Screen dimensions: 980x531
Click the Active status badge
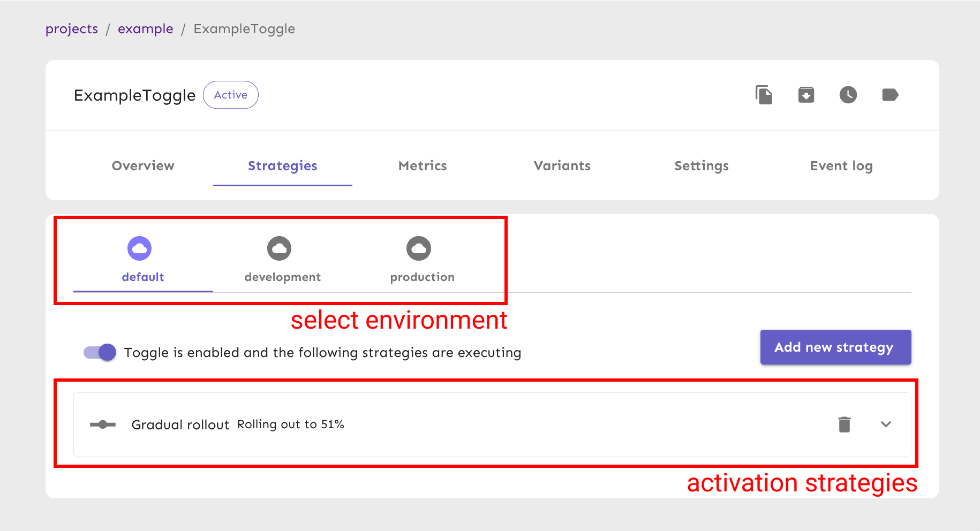(231, 95)
